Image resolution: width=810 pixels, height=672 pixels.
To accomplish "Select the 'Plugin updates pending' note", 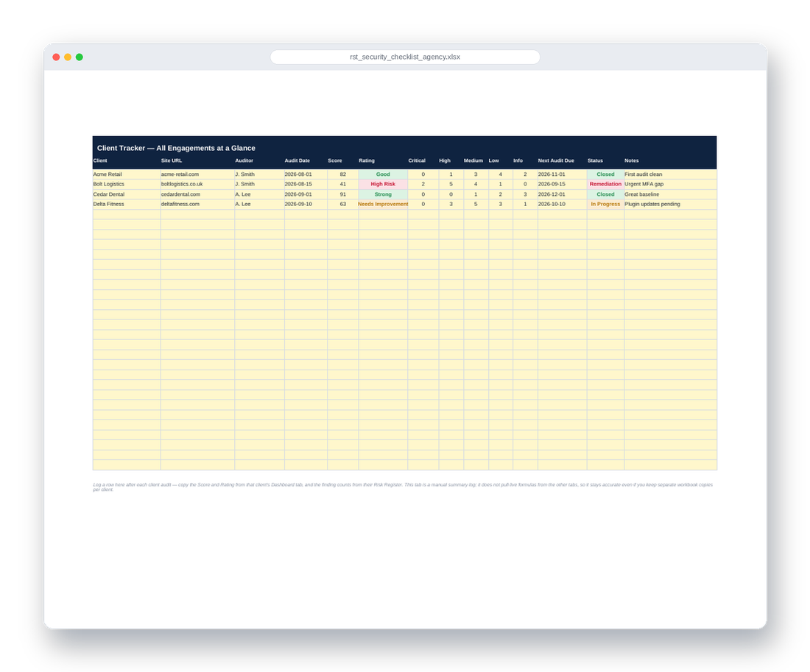I will point(671,204).
